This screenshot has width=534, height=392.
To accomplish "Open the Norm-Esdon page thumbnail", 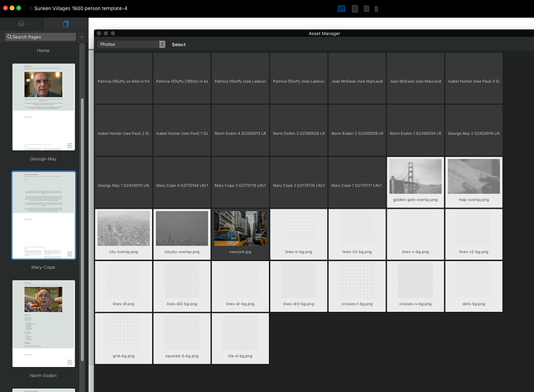I will tap(44, 322).
